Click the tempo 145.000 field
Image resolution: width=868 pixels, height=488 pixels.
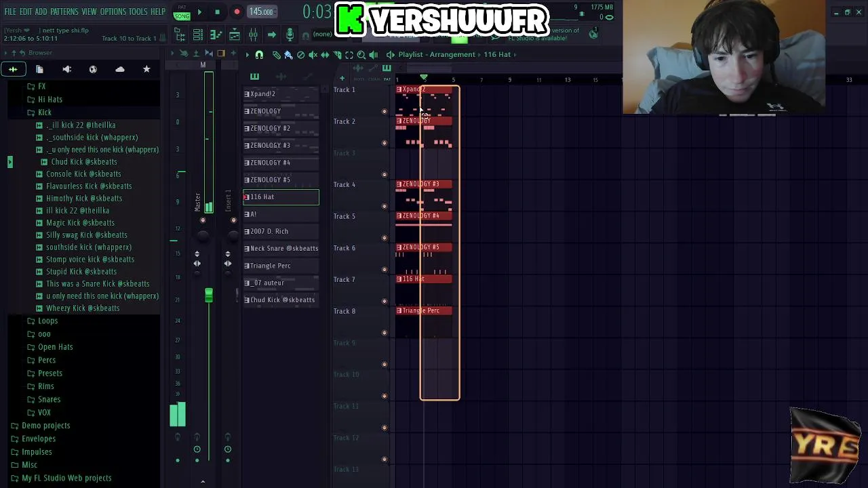[261, 12]
